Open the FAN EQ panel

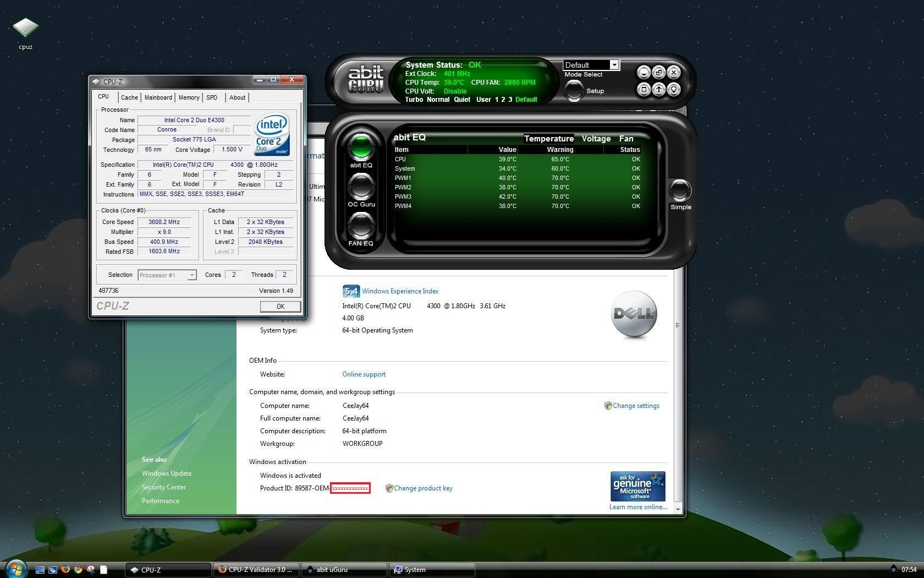click(361, 226)
